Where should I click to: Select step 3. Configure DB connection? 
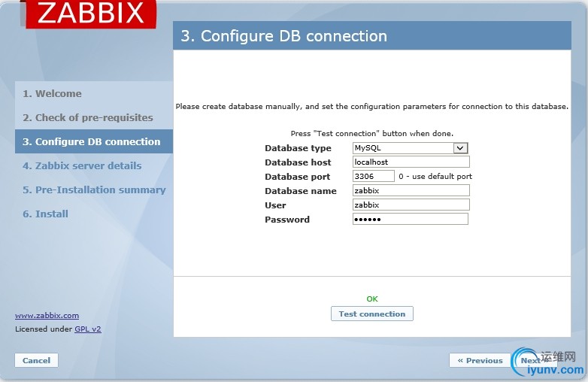pyautogui.click(x=94, y=141)
